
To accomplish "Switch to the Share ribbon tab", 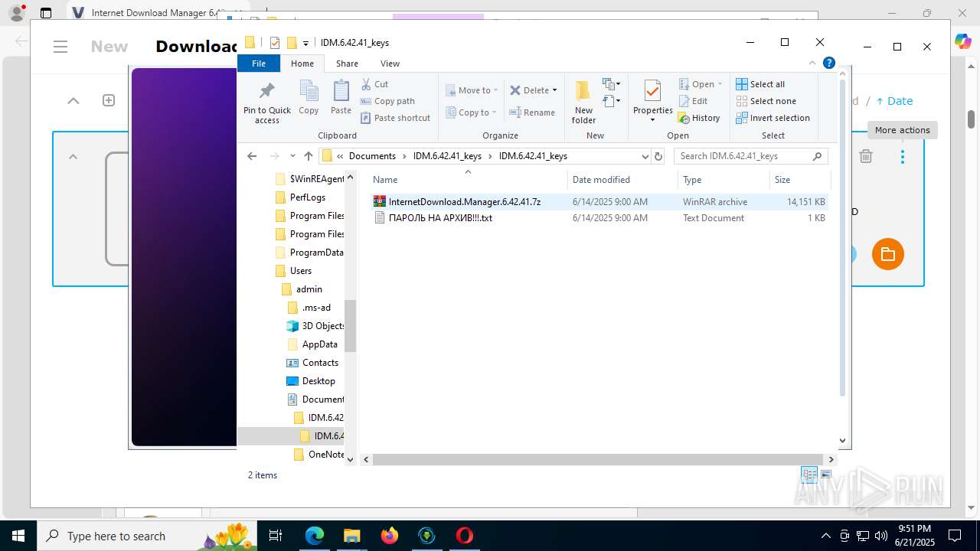I will (x=347, y=64).
